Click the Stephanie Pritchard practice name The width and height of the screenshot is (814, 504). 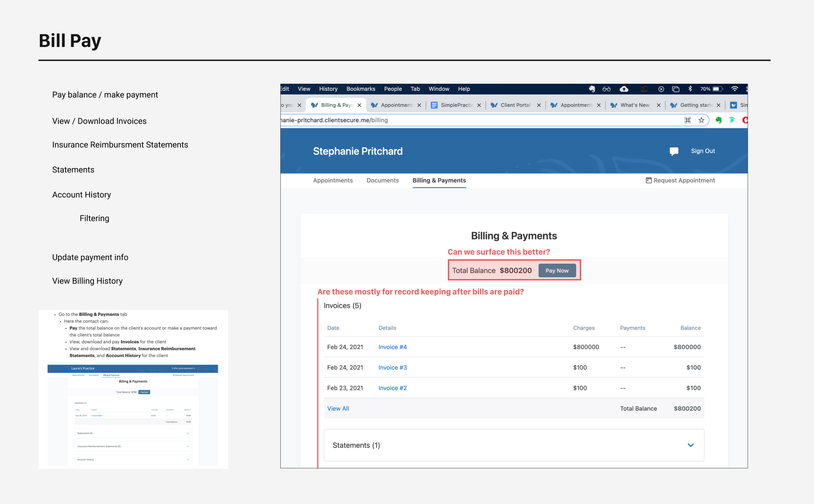pyautogui.click(x=358, y=151)
